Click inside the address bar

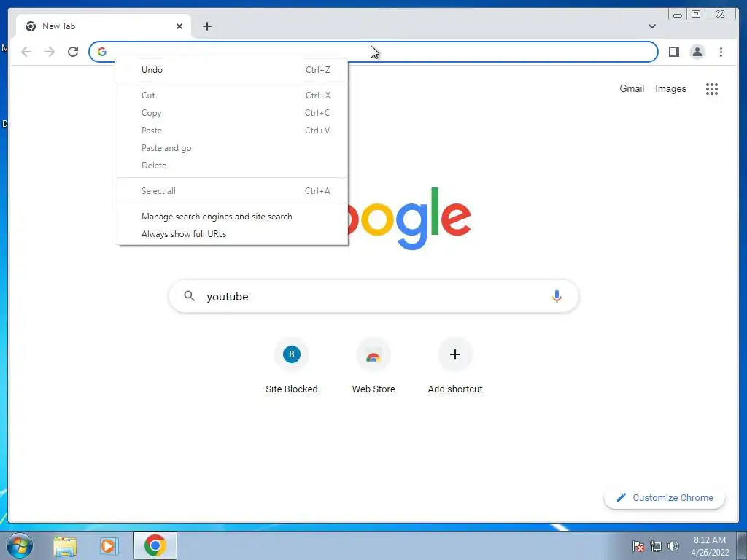[373, 52]
